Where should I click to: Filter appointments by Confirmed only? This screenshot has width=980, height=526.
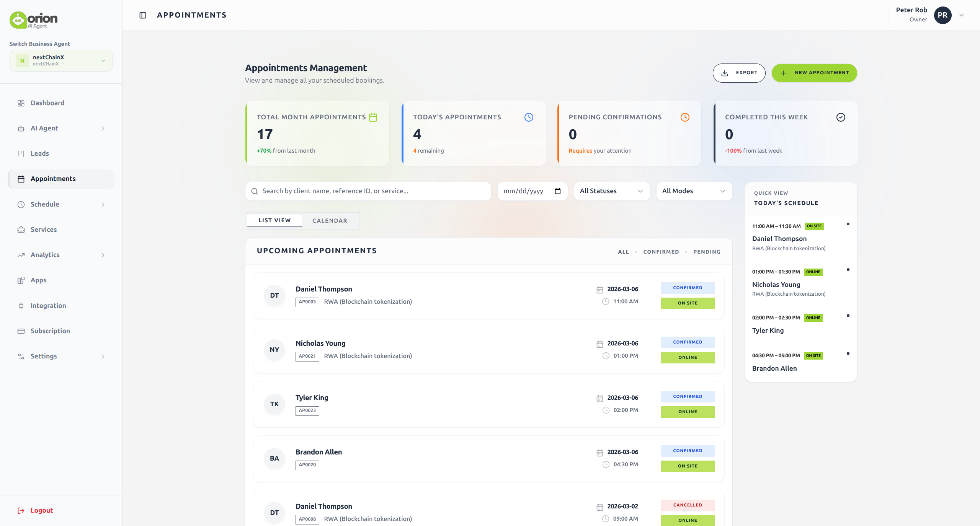(x=661, y=252)
